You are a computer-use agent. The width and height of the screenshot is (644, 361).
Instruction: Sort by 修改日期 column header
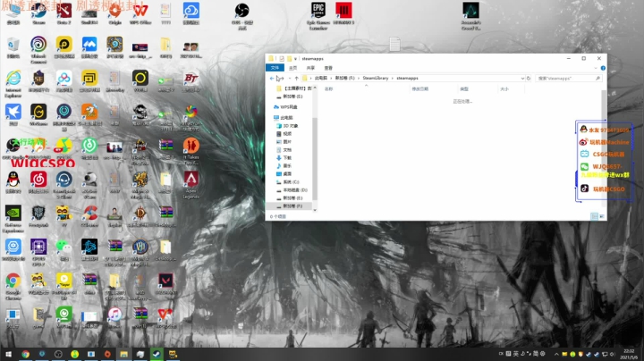[x=420, y=89]
